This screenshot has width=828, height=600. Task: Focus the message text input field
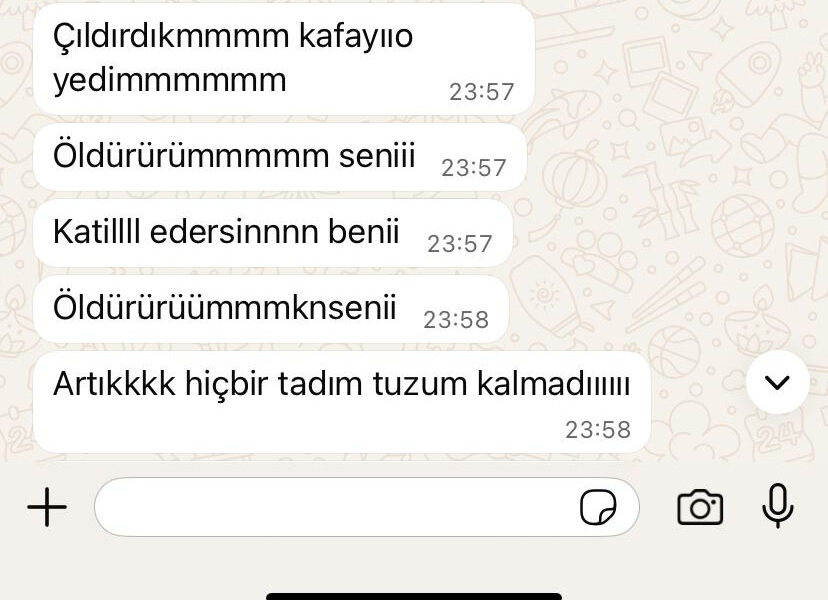click(x=366, y=507)
